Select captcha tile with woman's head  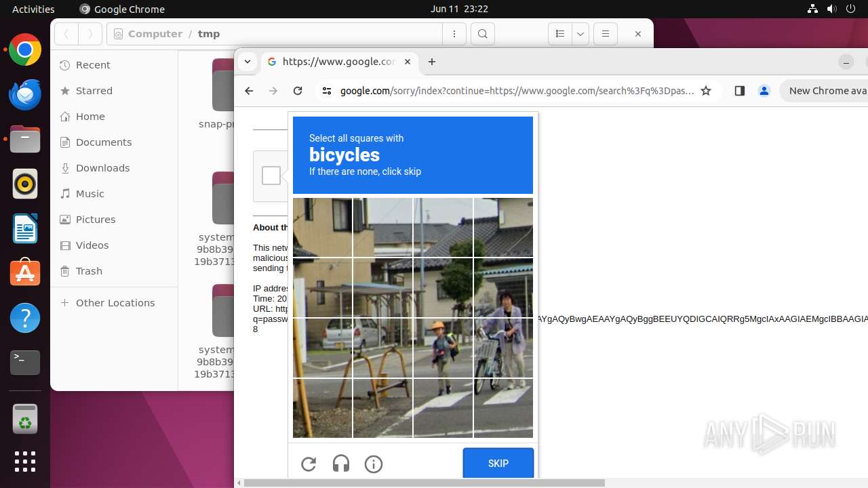503,288
